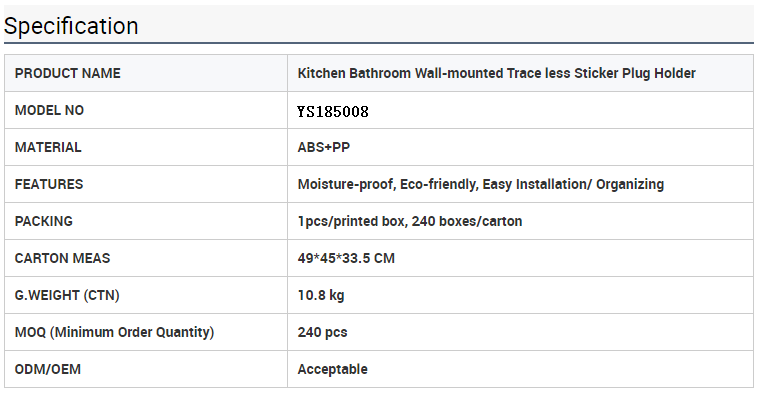Screen dimensions: 759x394
Task: Click the 1pcs/printed box packing value
Action: click(x=410, y=221)
